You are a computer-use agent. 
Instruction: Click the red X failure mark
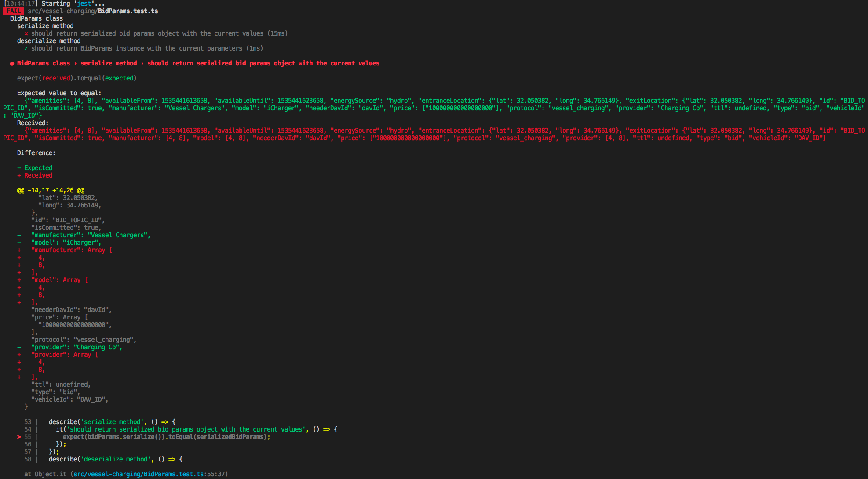pos(26,33)
